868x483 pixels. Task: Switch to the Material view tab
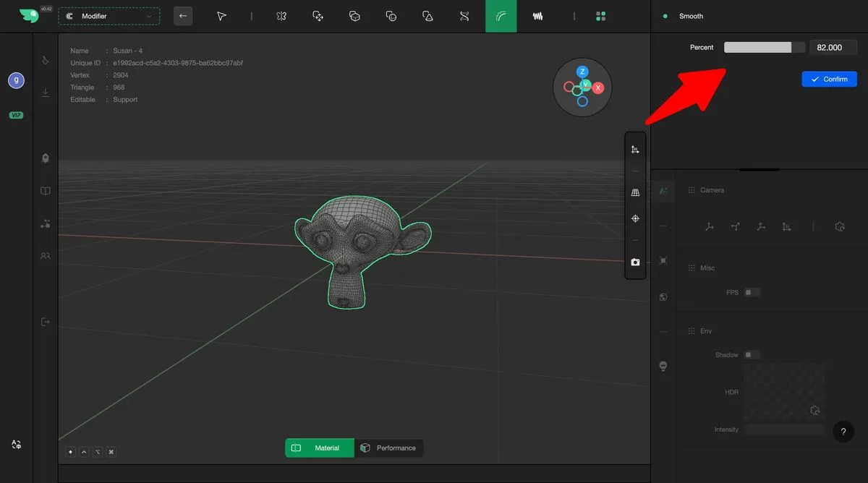319,448
